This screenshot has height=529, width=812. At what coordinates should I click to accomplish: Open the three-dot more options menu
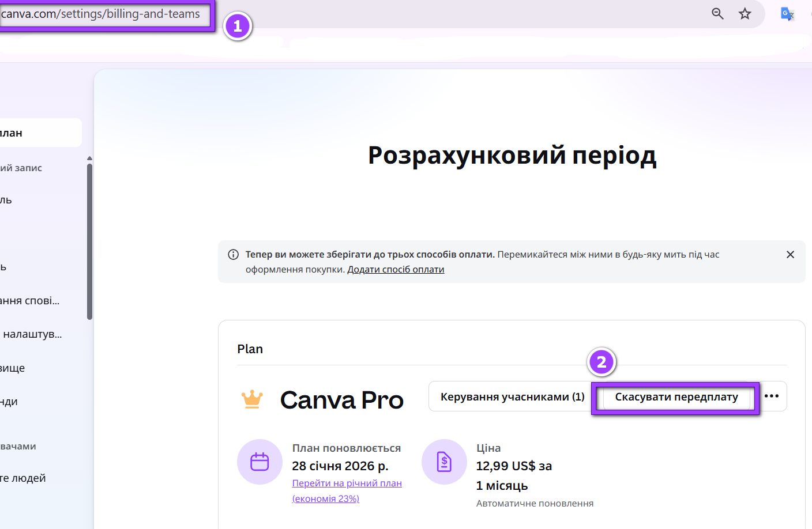[x=772, y=396]
